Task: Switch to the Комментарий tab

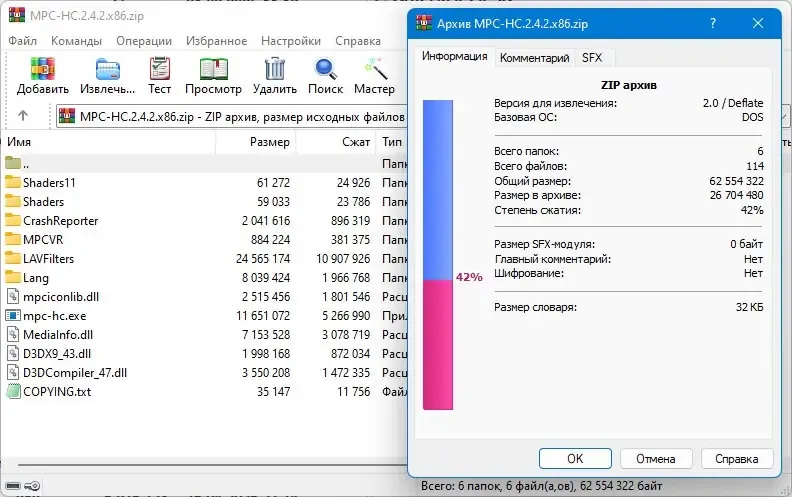Action: (534, 58)
